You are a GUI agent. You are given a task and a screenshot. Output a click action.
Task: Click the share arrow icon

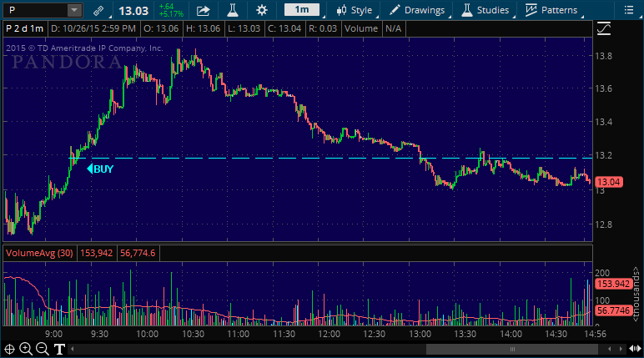pos(203,10)
